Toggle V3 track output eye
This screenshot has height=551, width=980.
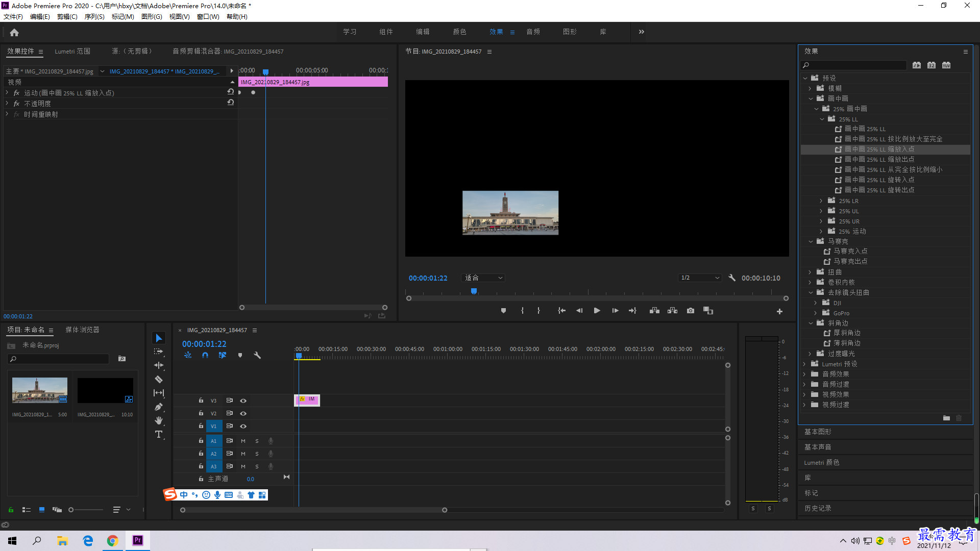point(243,400)
